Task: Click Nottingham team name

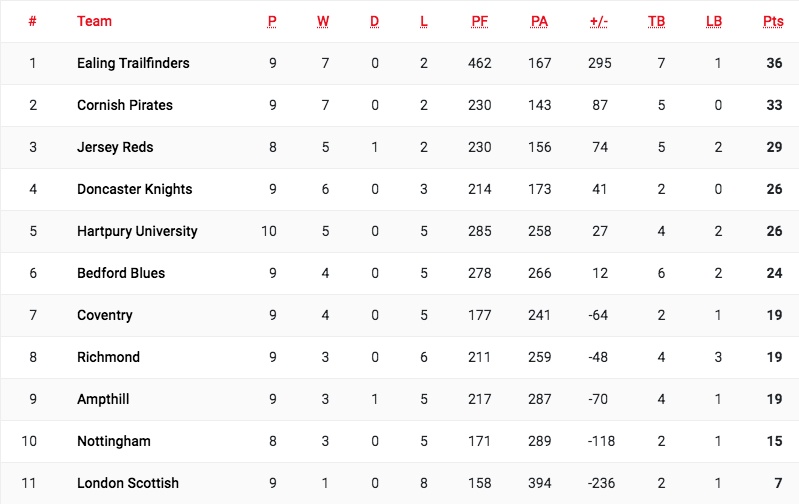Action: 114,441
